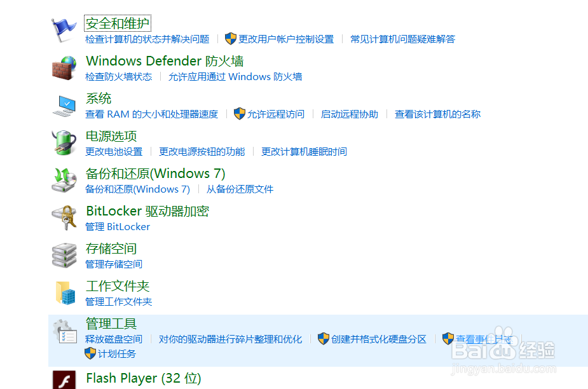Click the Windows Defender firewall brick icon
This screenshot has width=588, height=389.
click(x=64, y=66)
